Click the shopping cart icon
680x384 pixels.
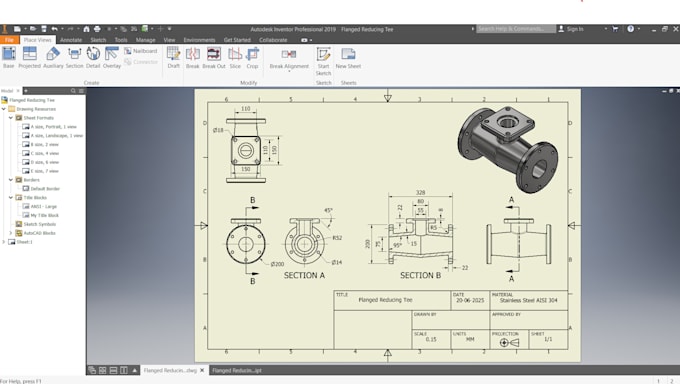(x=615, y=29)
